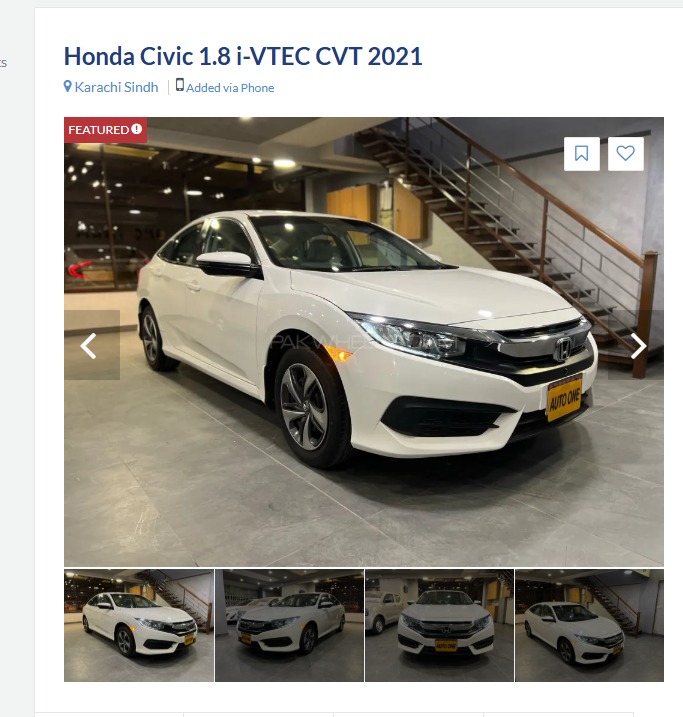Screen dimensions: 683x717
Task: Save the ad using the bookmark icon
Action: click(582, 154)
